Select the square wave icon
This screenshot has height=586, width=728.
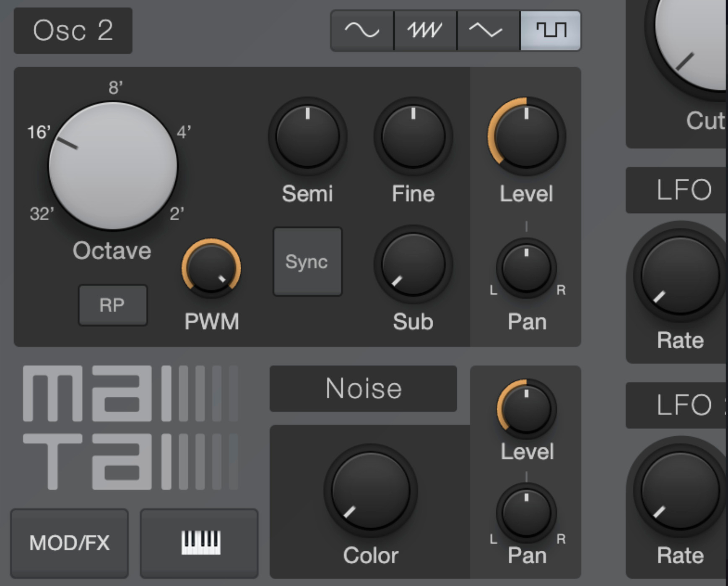pyautogui.click(x=551, y=31)
